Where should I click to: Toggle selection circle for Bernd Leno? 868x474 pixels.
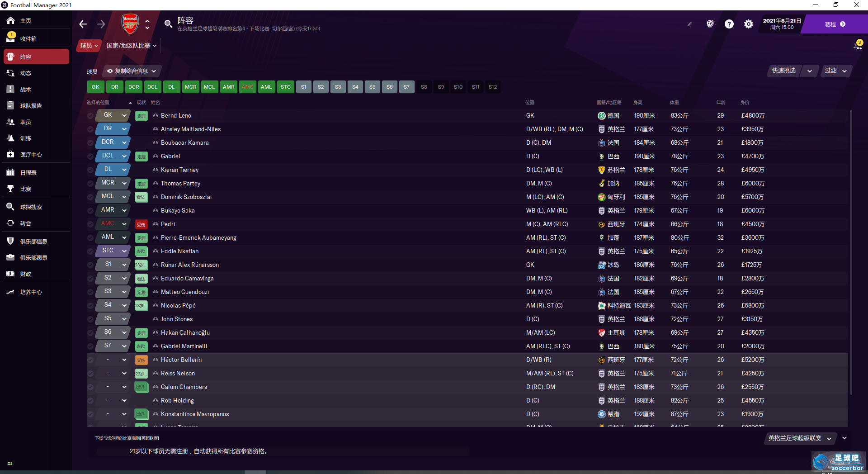[x=90, y=116]
